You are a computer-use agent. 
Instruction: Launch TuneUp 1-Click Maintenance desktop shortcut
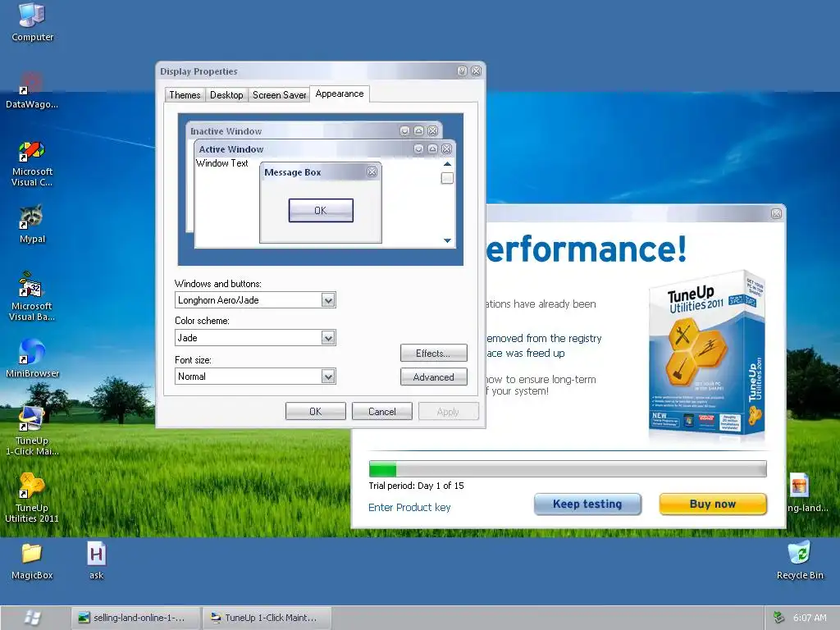32,431
